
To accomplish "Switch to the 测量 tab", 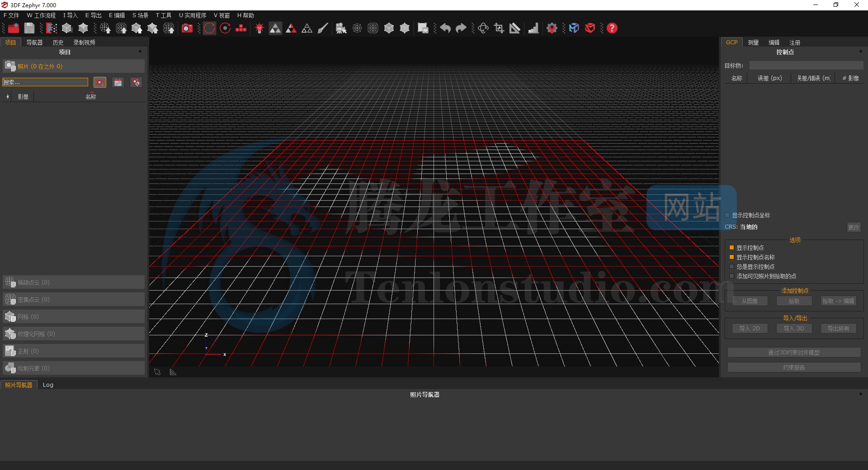I will point(753,42).
